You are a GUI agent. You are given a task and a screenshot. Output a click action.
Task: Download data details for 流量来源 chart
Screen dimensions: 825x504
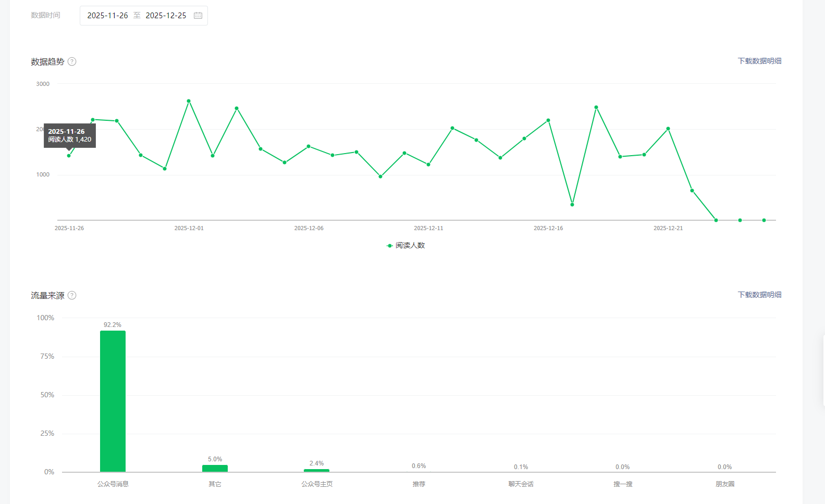759,295
